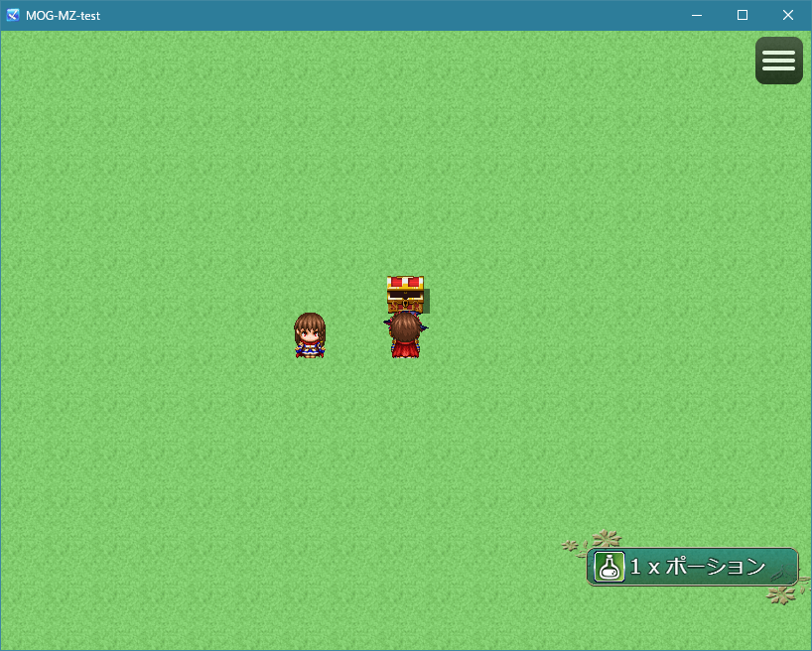Open the in-game hamburger menu
Image resolution: width=812 pixels, height=651 pixels.
tap(778, 61)
